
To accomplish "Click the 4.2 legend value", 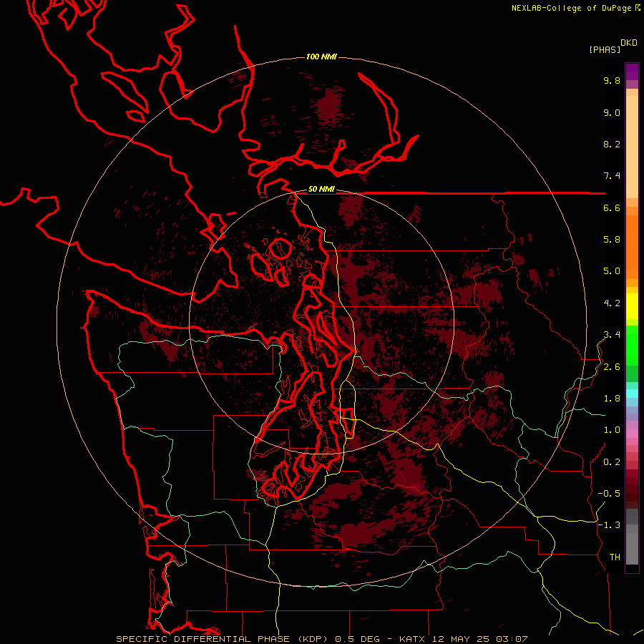I will click(612, 303).
